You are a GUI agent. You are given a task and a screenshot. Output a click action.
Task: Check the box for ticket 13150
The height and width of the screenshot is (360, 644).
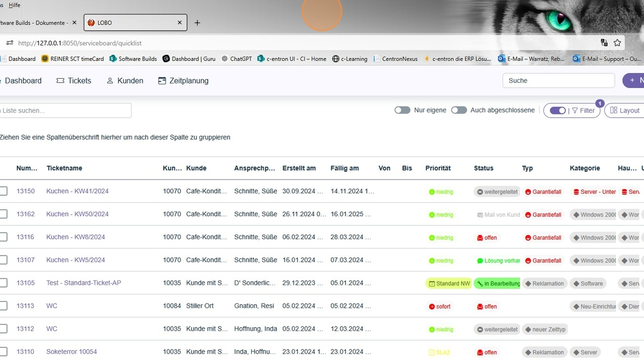3,191
